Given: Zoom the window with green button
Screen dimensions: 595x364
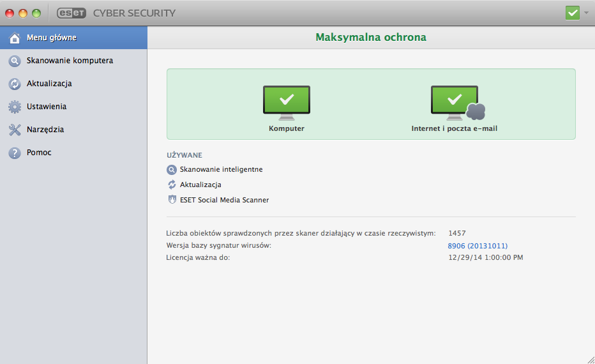Looking at the screenshot, I should (36, 13).
